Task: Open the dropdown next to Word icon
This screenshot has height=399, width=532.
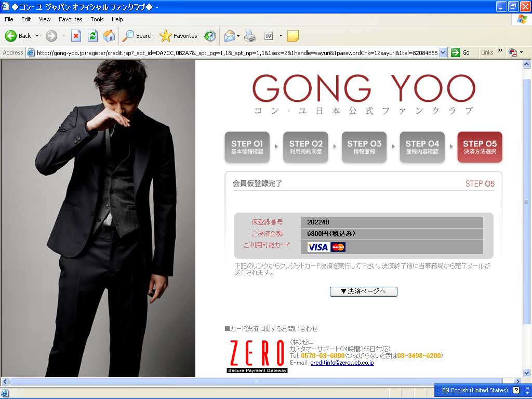Action: [x=281, y=36]
